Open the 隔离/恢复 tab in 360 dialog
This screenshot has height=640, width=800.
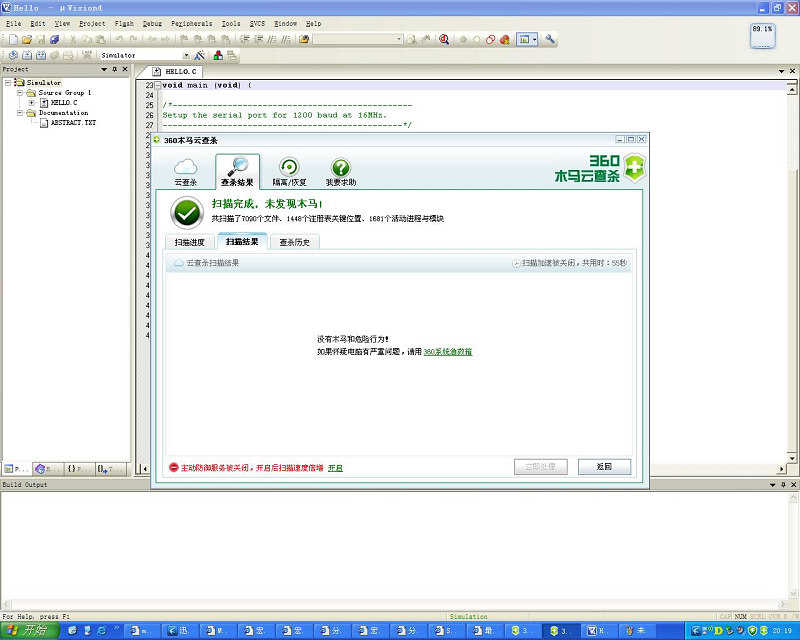[289, 172]
